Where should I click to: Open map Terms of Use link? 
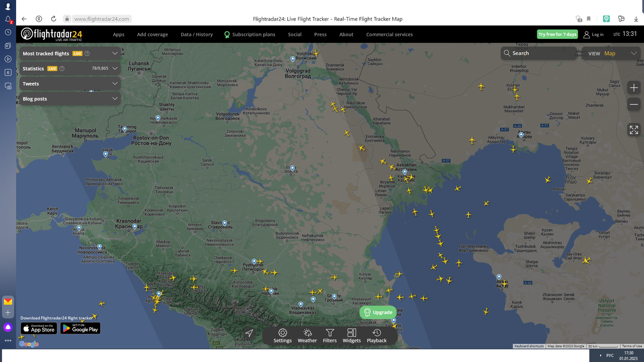[x=632, y=346]
